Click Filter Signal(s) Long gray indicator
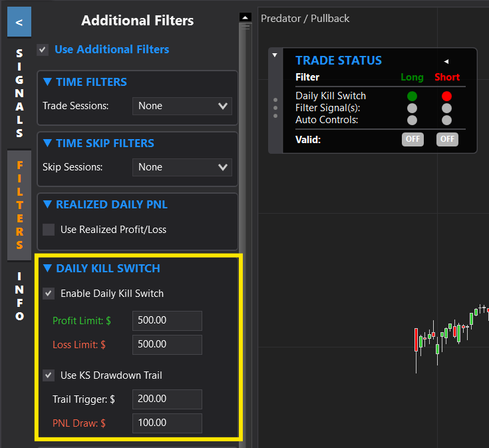The height and width of the screenshot is (448, 489). pos(412,109)
